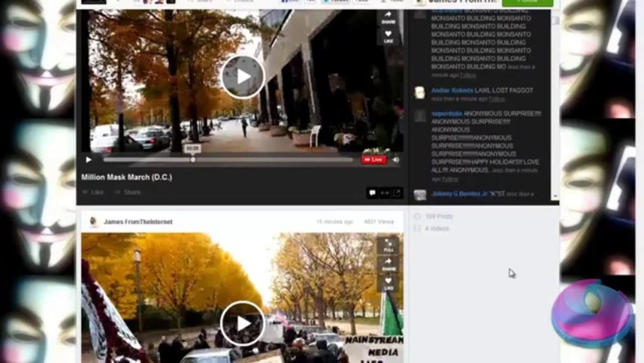Click the second video's Share arrow icon

388,264
